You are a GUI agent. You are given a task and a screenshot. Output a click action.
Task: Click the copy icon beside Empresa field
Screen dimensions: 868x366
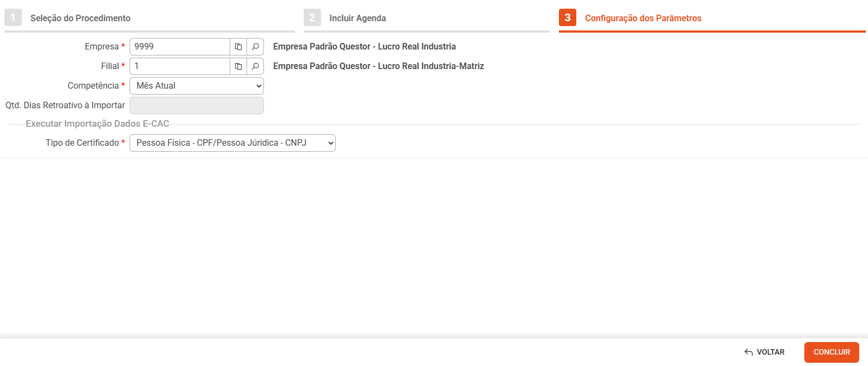pyautogui.click(x=238, y=47)
